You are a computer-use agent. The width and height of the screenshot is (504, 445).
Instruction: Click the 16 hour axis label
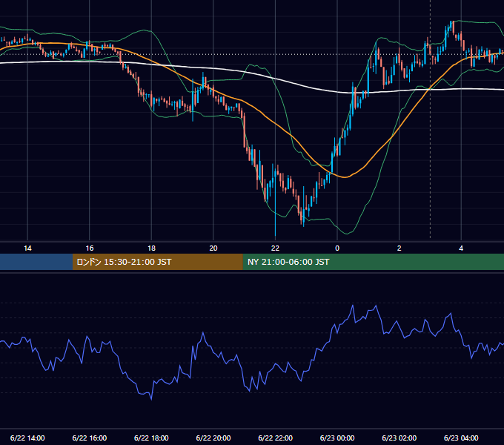point(90,248)
